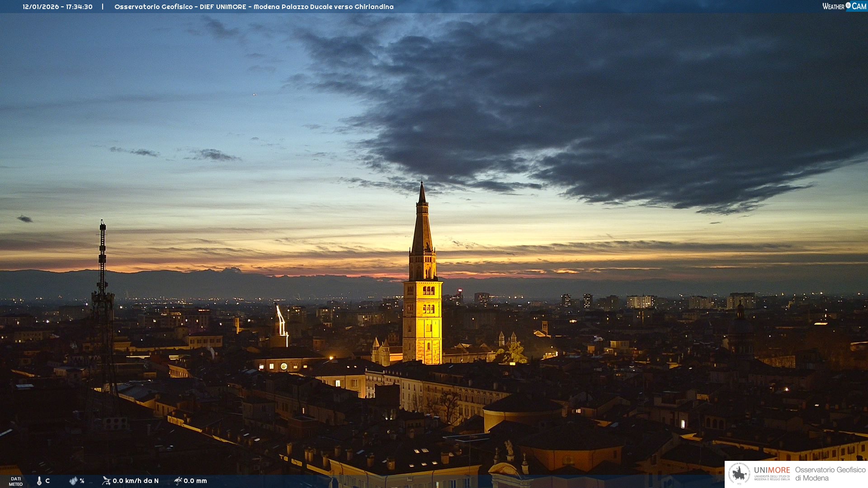Click the wind vane icon
This screenshot has height=488, width=868.
[x=106, y=481]
